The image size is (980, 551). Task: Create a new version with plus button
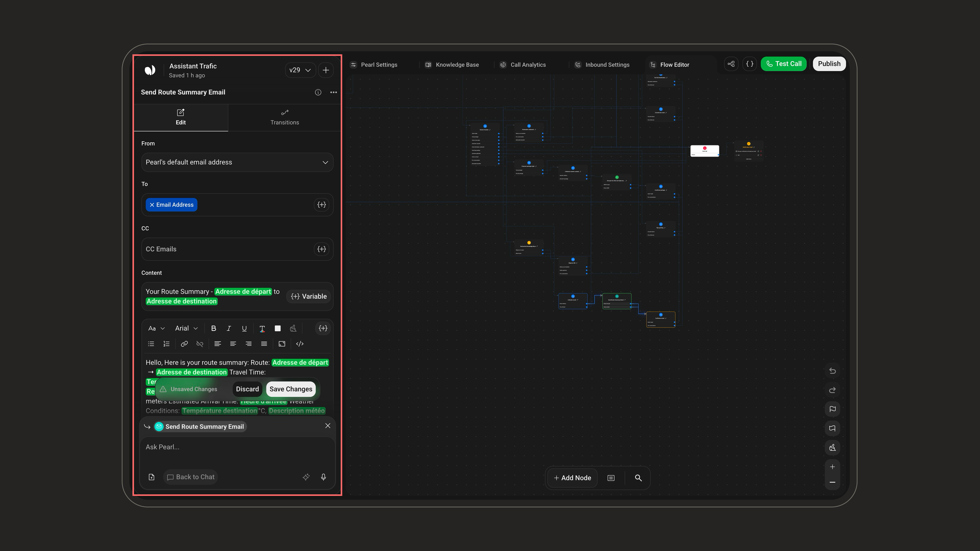click(326, 70)
